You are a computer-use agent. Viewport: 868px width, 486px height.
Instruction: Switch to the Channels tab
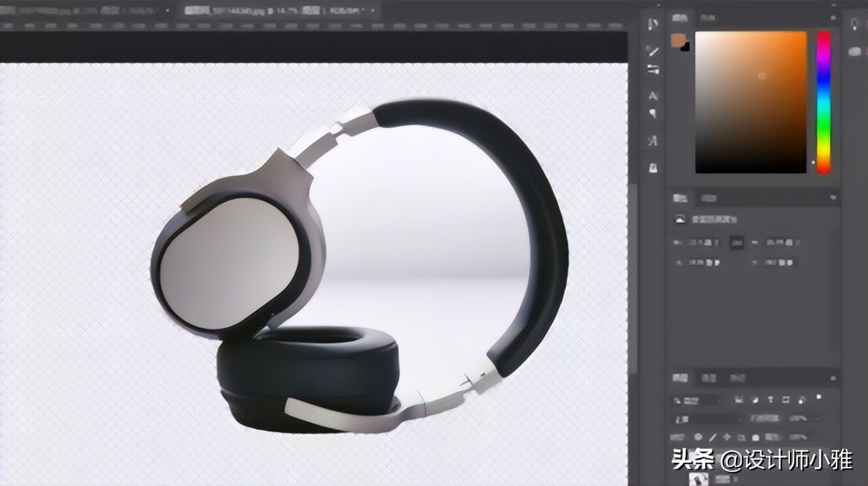click(708, 378)
